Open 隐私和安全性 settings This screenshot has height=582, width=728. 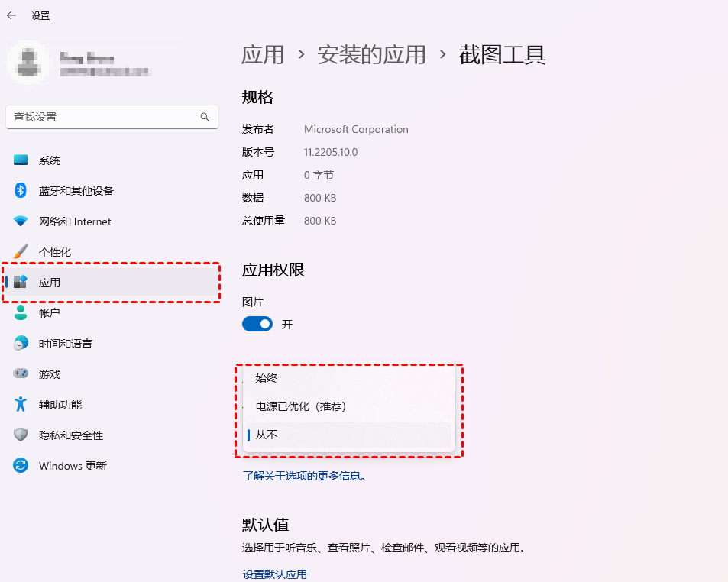point(112,435)
